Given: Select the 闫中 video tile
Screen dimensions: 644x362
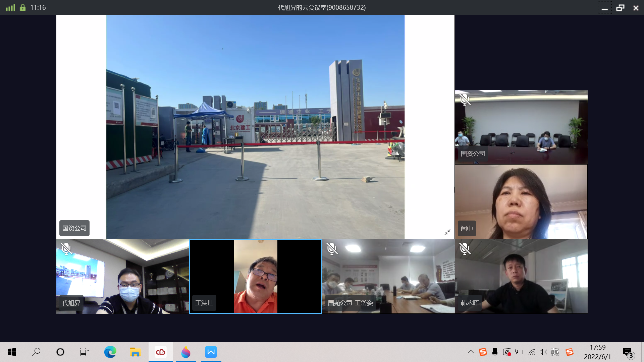Looking at the screenshot, I should pyautogui.click(x=521, y=201).
